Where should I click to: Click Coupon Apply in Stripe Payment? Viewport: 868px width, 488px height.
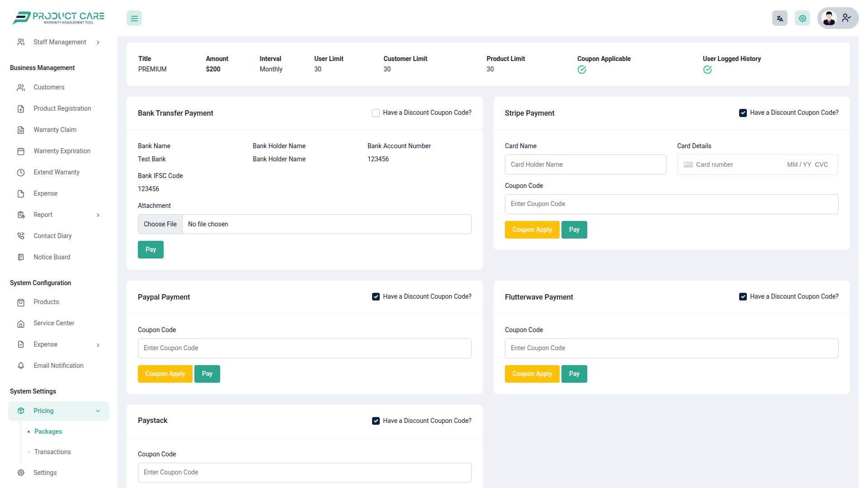pos(532,230)
